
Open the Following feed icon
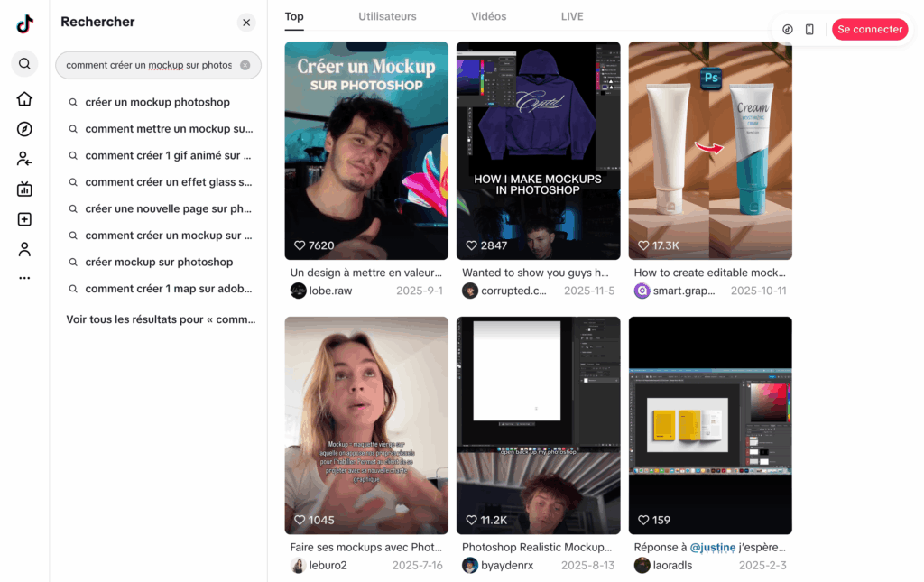23,158
